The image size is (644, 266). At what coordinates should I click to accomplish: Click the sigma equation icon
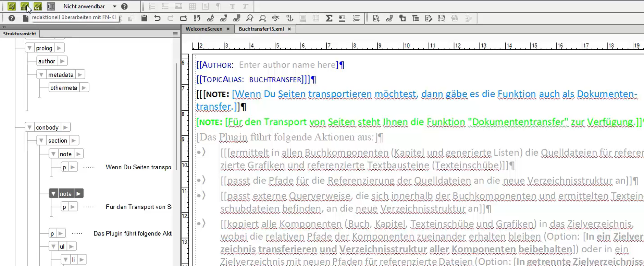tap(329, 18)
